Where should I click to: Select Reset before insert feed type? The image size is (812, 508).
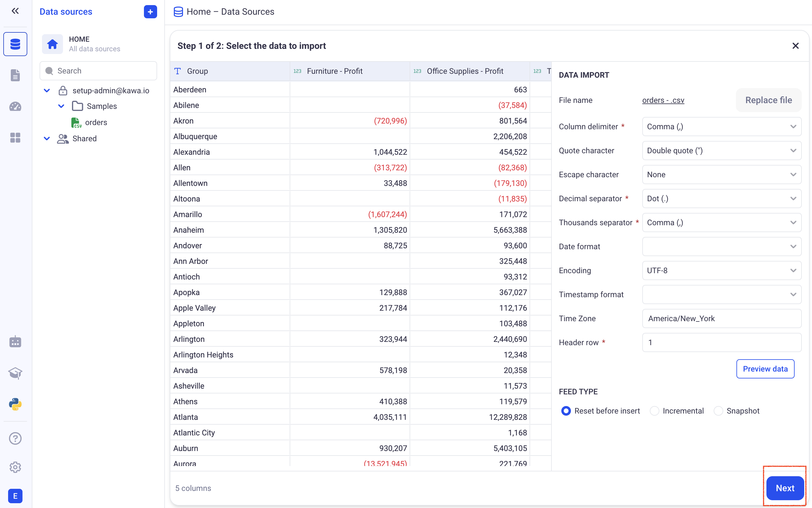(x=566, y=411)
